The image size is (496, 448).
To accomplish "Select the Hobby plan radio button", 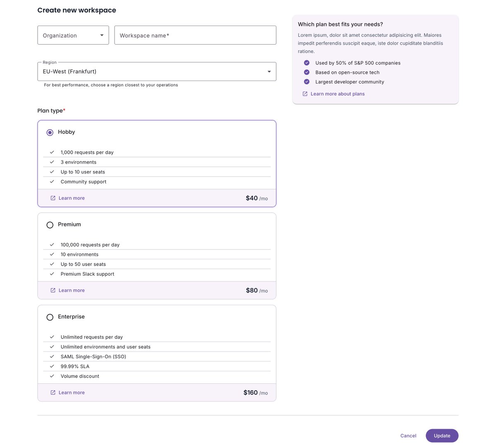I will (x=50, y=132).
